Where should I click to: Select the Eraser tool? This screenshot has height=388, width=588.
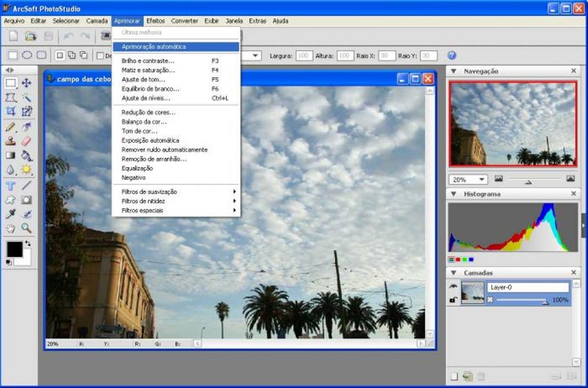point(27,141)
